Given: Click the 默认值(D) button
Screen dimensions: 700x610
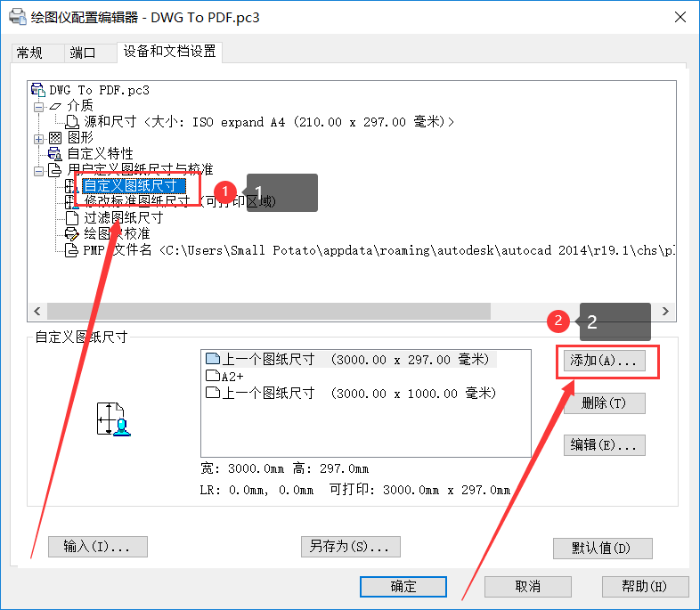Looking at the screenshot, I should [x=603, y=548].
